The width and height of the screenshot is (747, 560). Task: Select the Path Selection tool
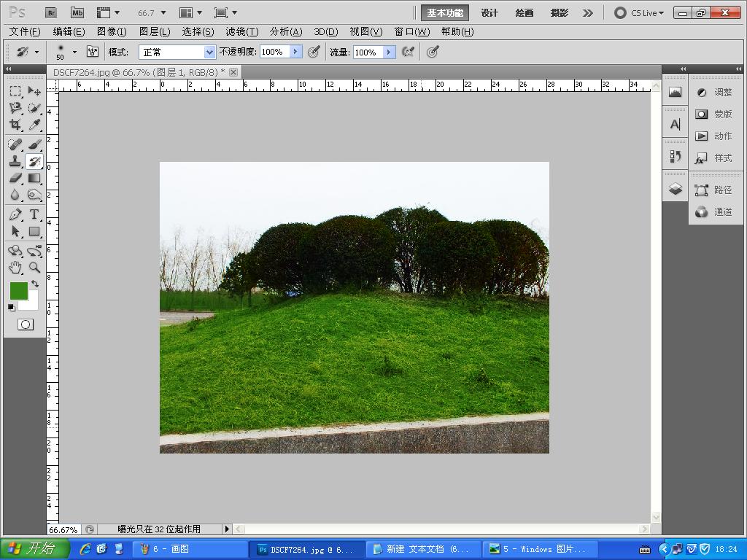point(15,231)
